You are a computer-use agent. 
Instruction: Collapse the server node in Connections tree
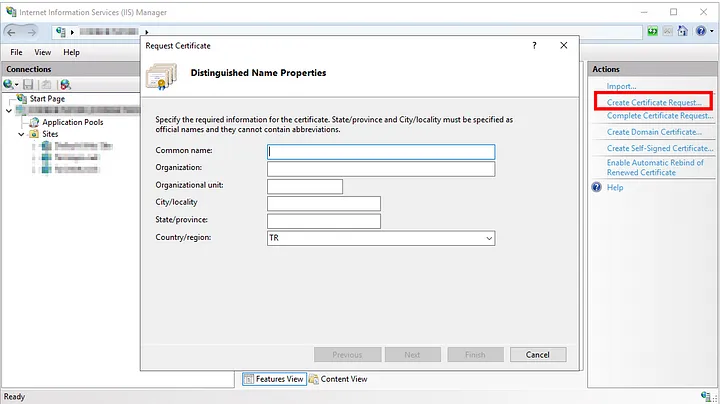point(9,111)
